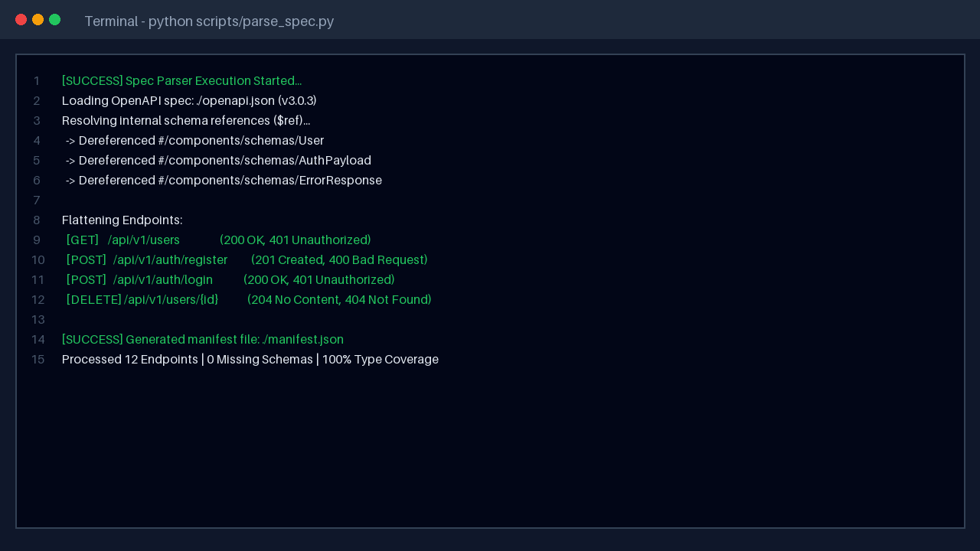Click the green maximize window button

55,20
